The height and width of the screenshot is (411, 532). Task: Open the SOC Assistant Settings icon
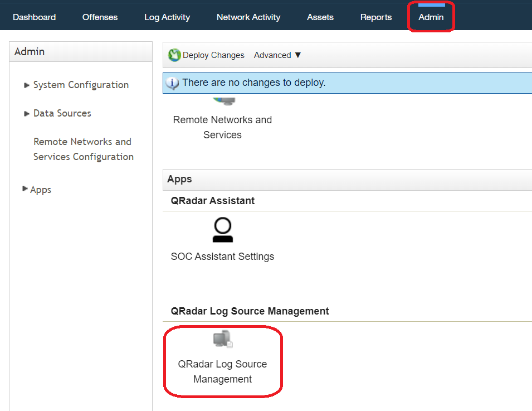(223, 230)
